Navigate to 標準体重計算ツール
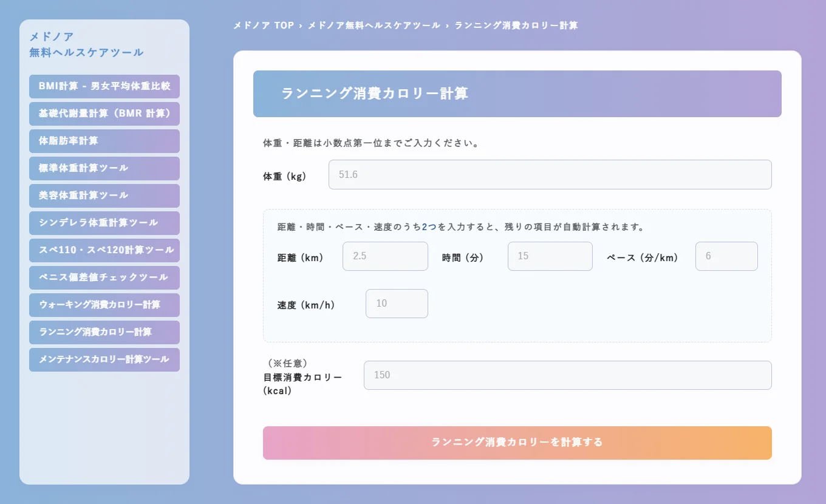The image size is (826, 504). (104, 168)
